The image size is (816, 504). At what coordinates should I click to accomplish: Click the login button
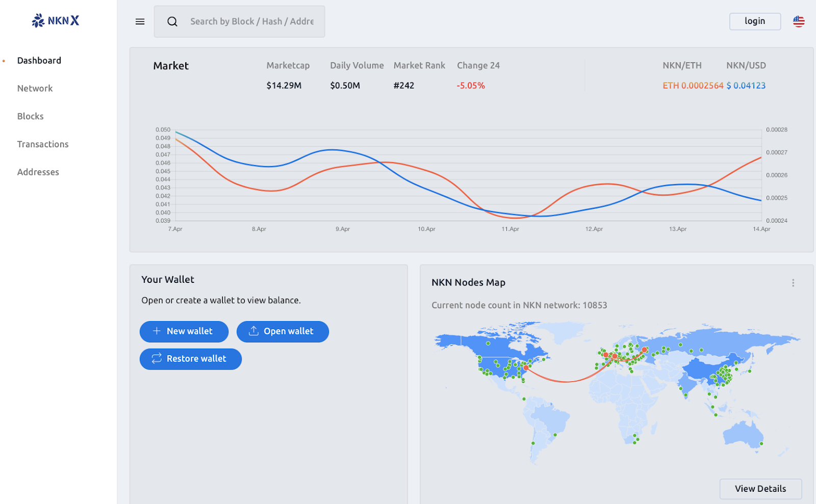pos(755,21)
